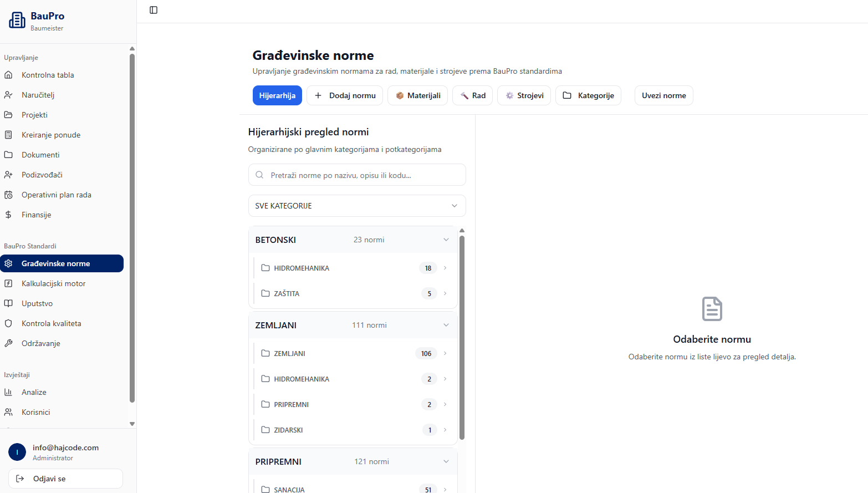
Task: Expand HIDROMEHANIKA 18 row arrow
Action: pos(445,268)
